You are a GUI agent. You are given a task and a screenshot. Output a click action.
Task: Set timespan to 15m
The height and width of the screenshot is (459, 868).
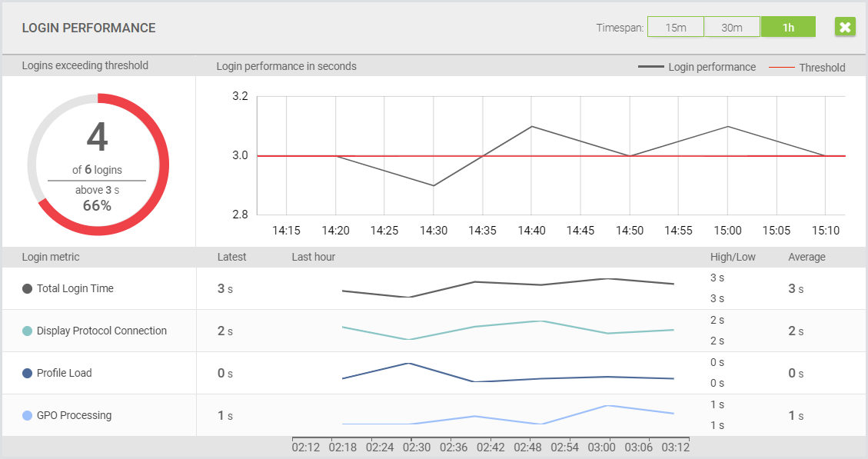tap(675, 28)
